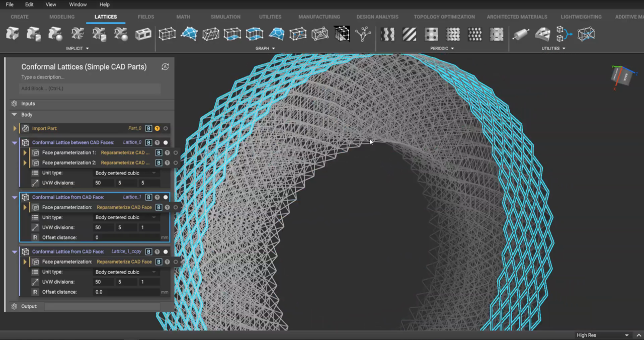Screen dimensions: 644x340
Task: Open the Periodic group dropdown
Action: tap(442, 48)
